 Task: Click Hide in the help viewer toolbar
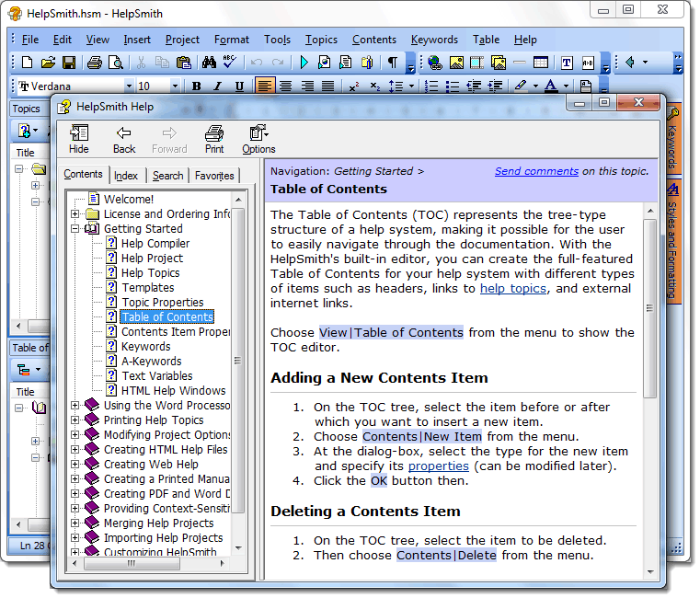point(79,139)
